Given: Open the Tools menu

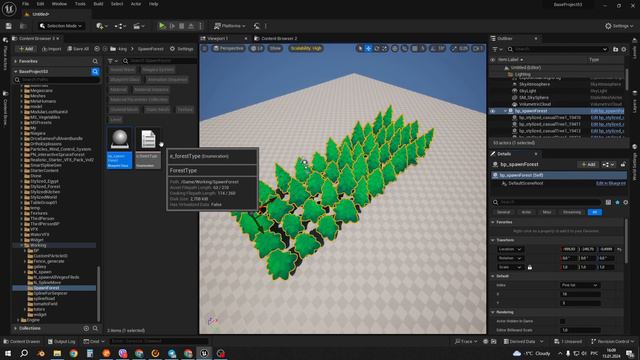Looking at the screenshot, I should (x=80, y=4).
